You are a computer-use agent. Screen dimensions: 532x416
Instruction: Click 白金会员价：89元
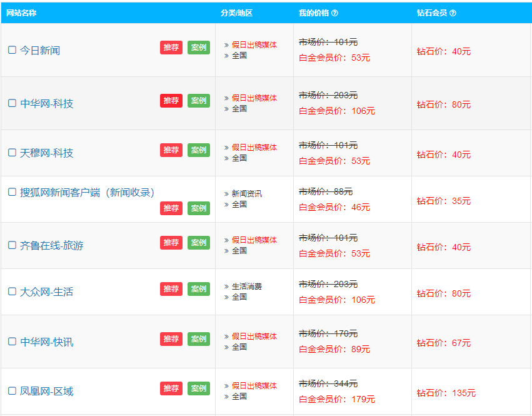pyautogui.click(x=334, y=349)
